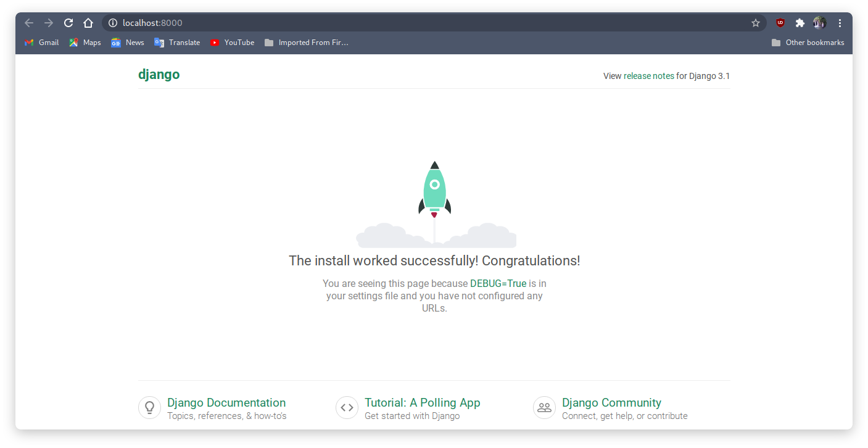View site information icon in address bar
The image size is (868, 448).
tap(113, 23)
